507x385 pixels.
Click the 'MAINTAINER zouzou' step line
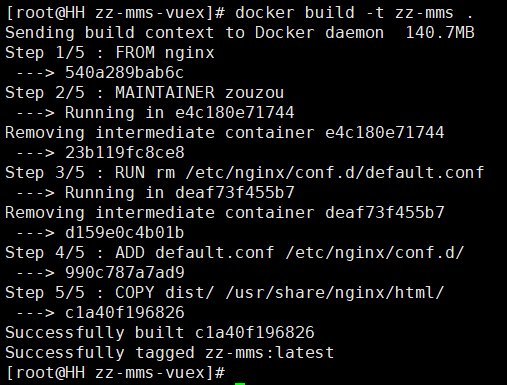pyautogui.click(x=144, y=93)
